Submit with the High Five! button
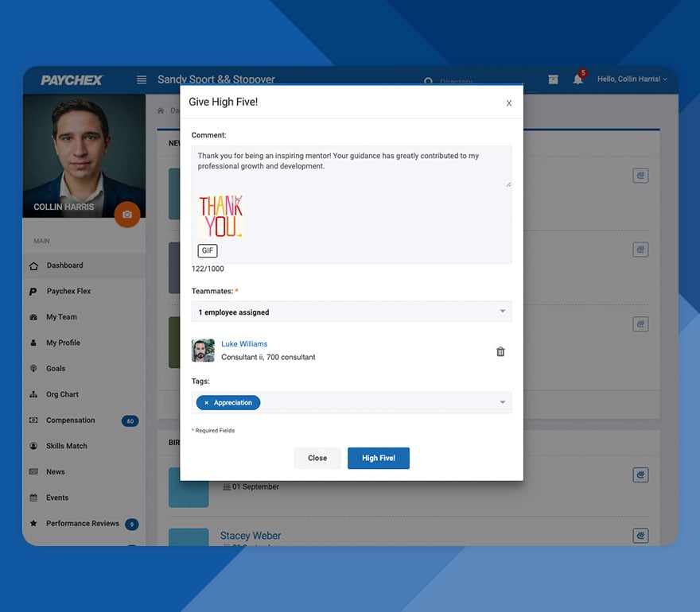Screen dimensions: 700x612 pyautogui.click(x=378, y=458)
